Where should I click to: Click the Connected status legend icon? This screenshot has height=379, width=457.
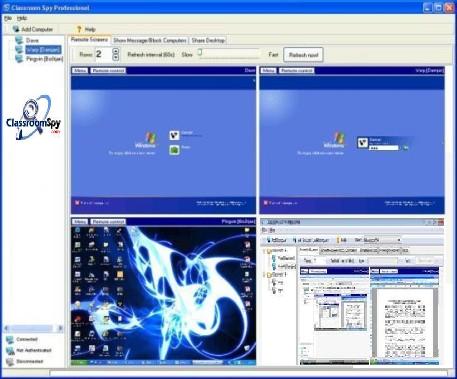[x=10, y=340]
